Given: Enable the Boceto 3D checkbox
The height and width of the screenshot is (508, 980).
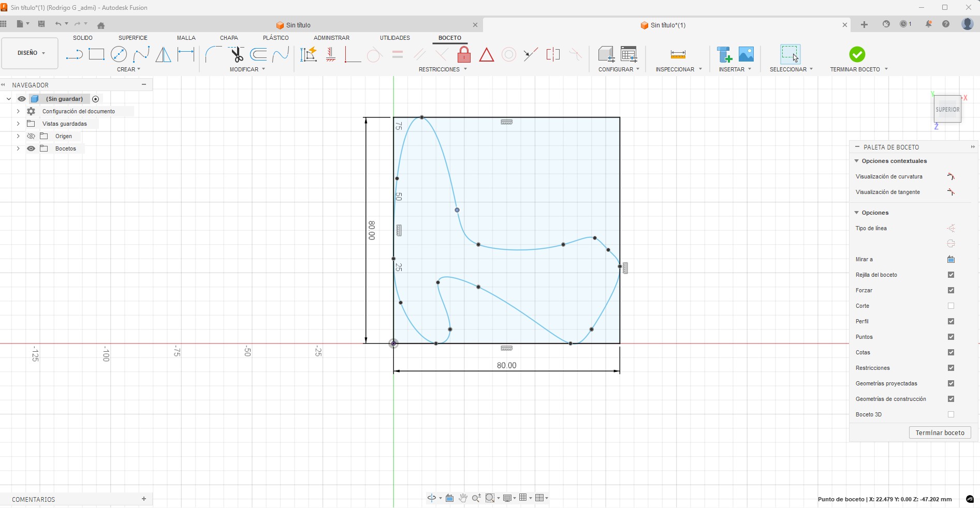Looking at the screenshot, I should coord(951,414).
